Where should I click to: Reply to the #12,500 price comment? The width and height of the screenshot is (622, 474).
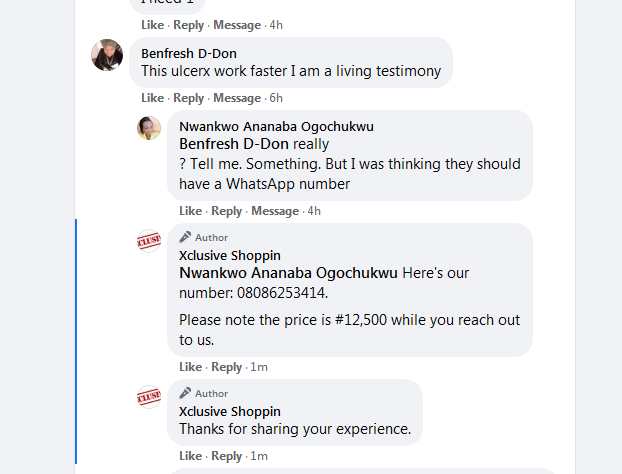(x=226, y=367)
